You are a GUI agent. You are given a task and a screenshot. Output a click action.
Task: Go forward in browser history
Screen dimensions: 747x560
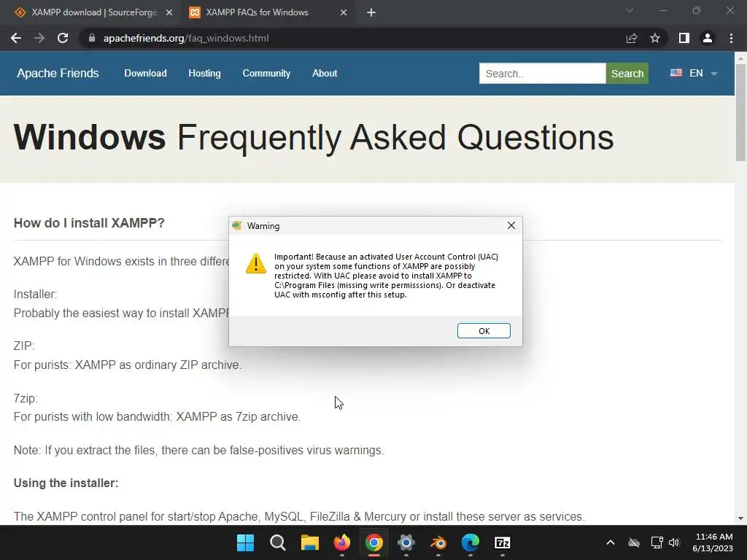point(39,38)
